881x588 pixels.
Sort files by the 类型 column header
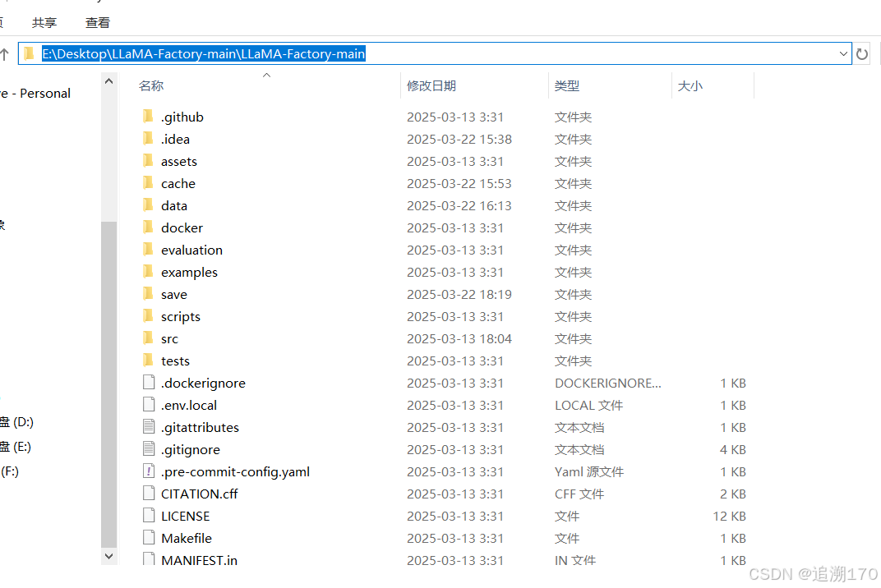[567, 86]
